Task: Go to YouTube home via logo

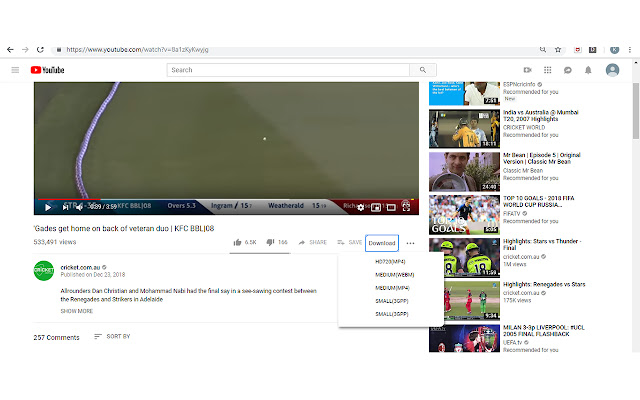Action: point(47,70)
